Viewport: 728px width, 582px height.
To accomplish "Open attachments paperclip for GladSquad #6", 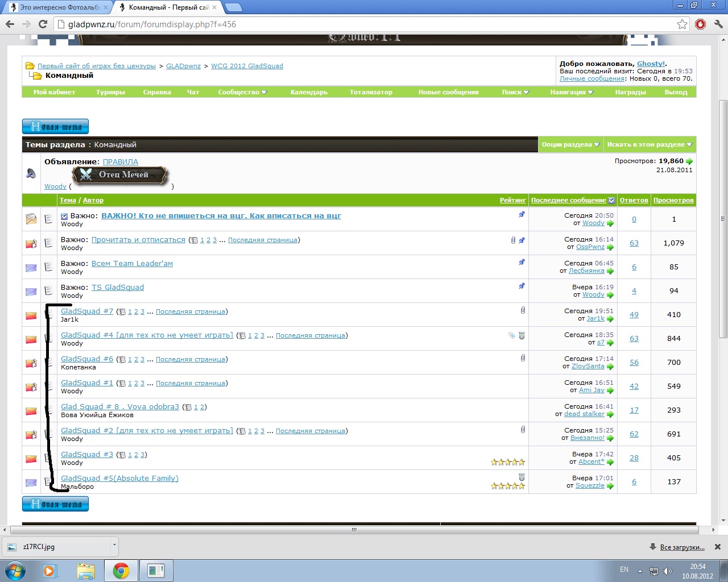I will [523, 358].
